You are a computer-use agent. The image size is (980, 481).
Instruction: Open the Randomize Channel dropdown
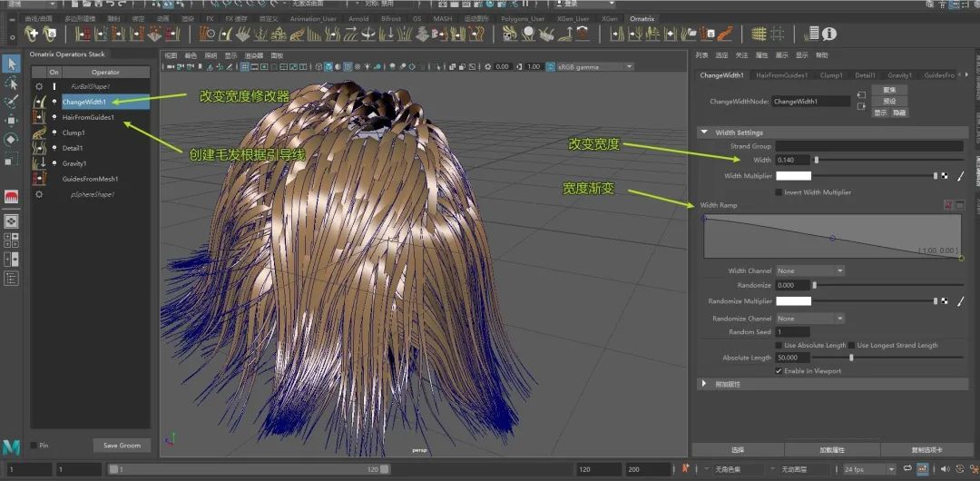pos(809,319)
